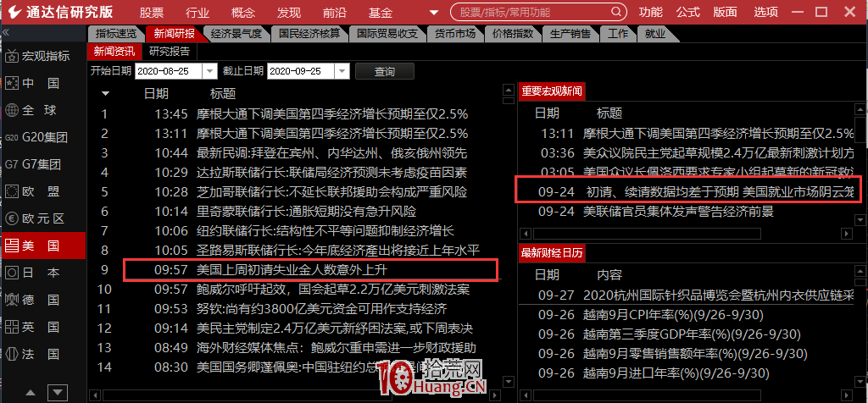Click the sidebar up arrow button

[31, 393]
